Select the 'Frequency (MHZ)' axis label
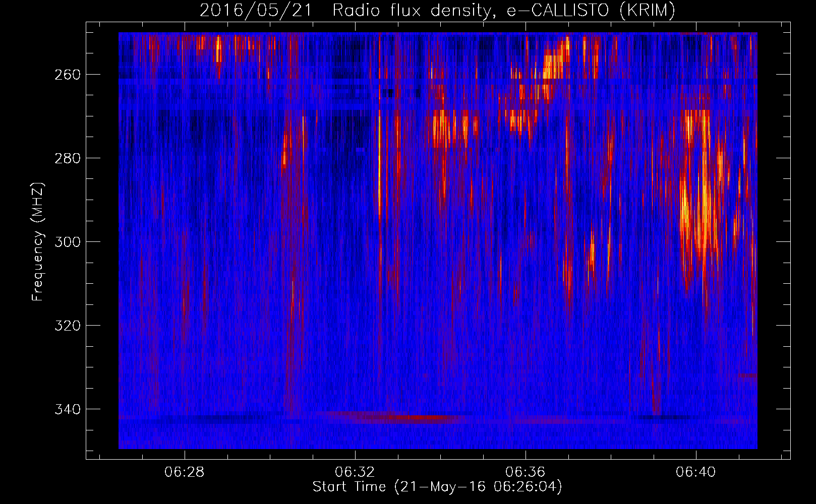The image size is (816, 504). 38,241
